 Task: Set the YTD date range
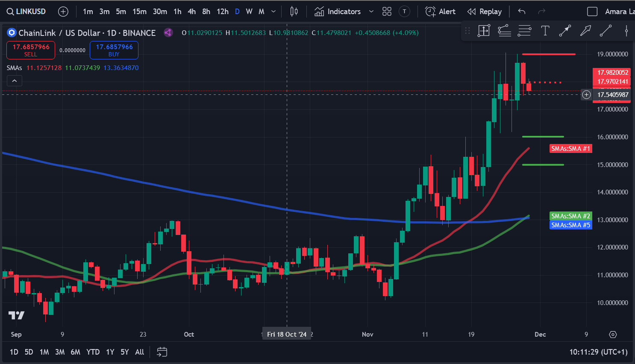93,352
